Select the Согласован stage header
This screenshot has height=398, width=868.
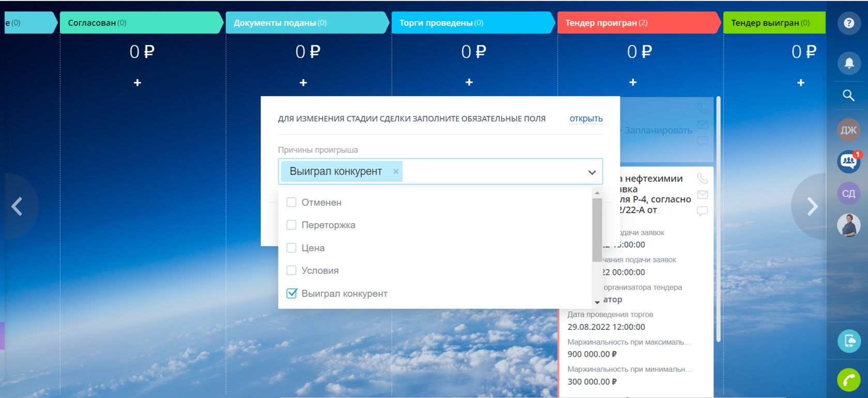142,23
